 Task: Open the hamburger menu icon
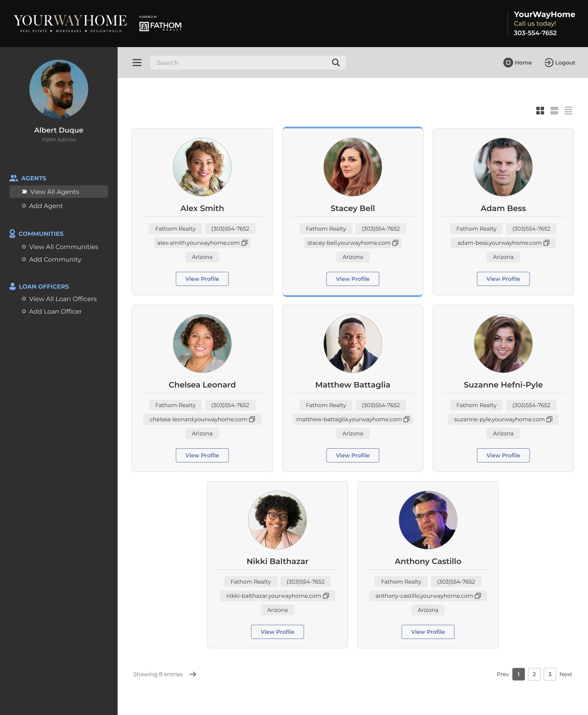pos(137,63)
